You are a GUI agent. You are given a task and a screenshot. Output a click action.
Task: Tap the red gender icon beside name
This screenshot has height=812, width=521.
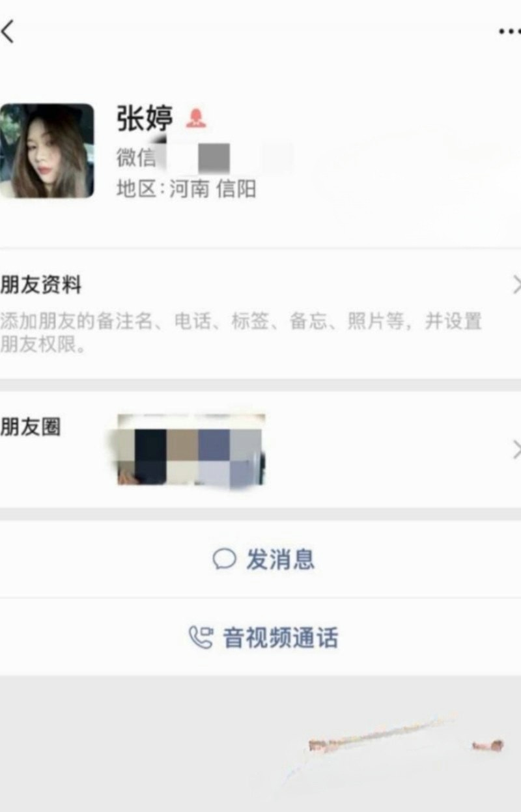coord(196,118)
